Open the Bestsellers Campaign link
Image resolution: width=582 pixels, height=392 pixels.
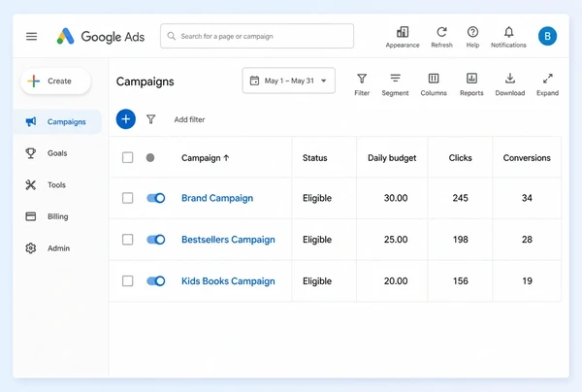[x=228, y=240]
